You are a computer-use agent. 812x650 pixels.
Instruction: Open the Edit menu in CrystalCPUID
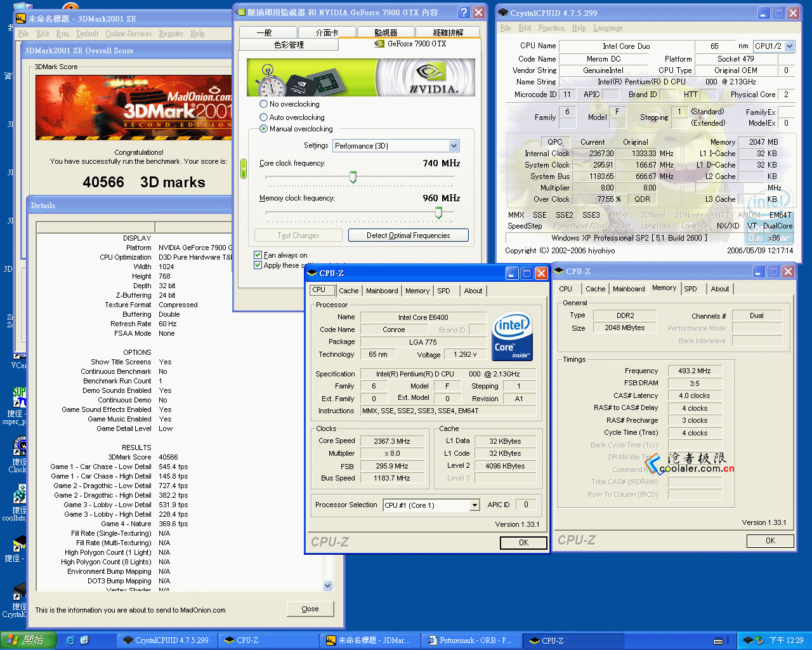click(x=525, y=28)
